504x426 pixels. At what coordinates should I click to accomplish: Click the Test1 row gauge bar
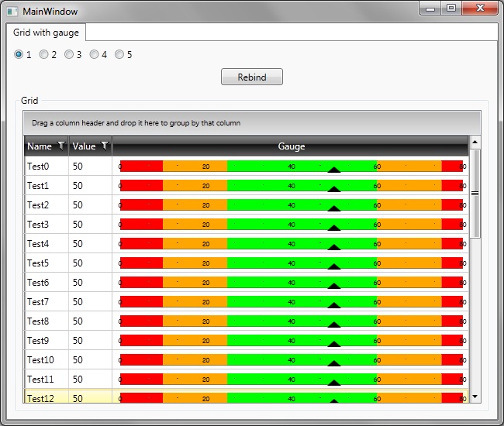click(x=292, y=186)
